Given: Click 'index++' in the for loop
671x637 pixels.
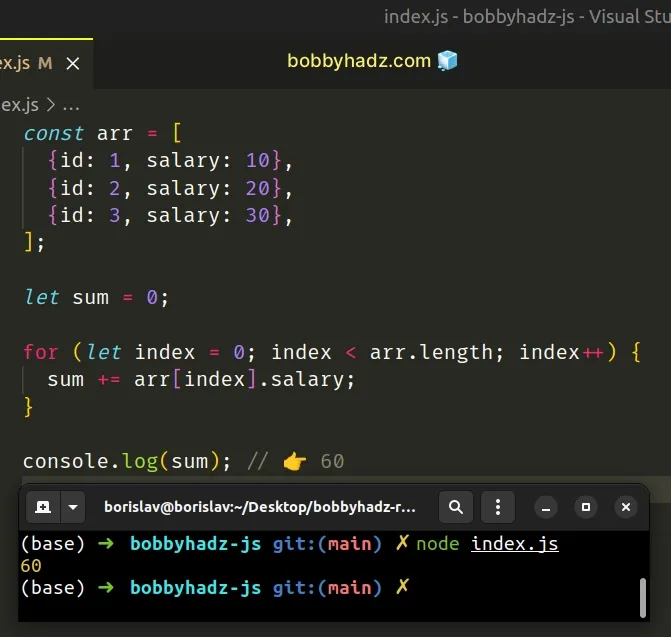Looking at the screenshot, I should [561, 352].
